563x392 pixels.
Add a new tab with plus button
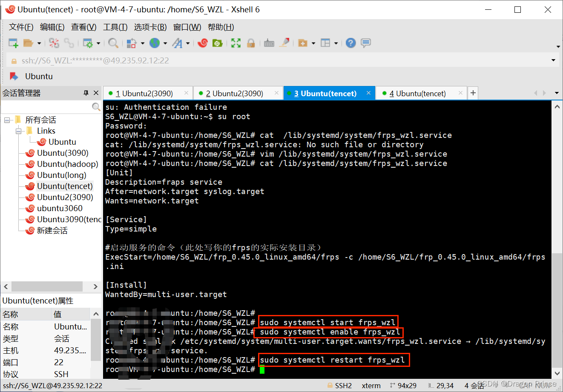tap(473, 93)
